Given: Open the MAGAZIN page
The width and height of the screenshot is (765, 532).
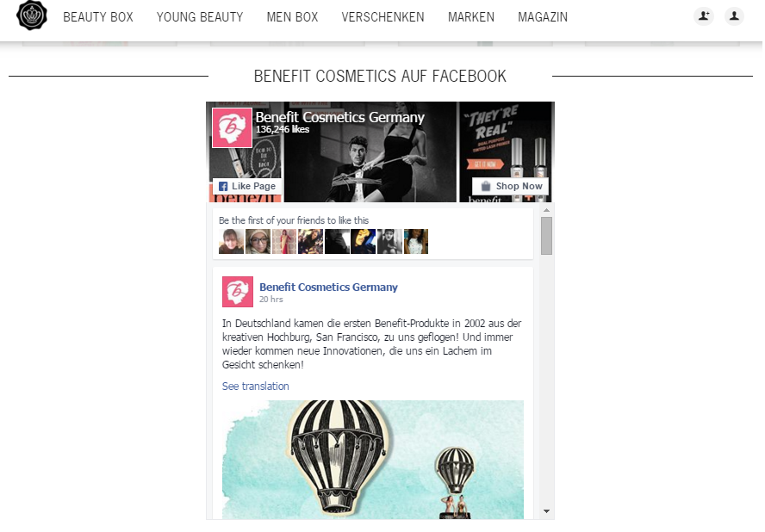Looking at the screenshot, I should click(x=543, y=17).
